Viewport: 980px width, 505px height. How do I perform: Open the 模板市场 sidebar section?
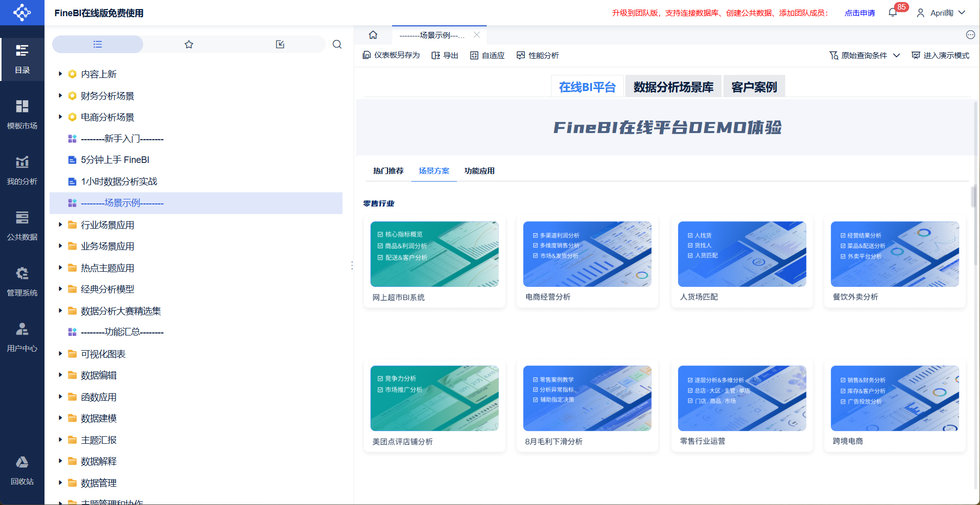[x=22, y=115]
